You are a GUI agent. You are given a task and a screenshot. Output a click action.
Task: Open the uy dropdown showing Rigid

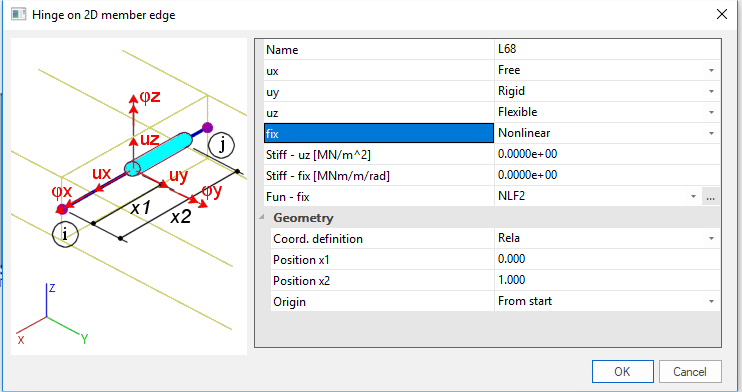[711, 91]
